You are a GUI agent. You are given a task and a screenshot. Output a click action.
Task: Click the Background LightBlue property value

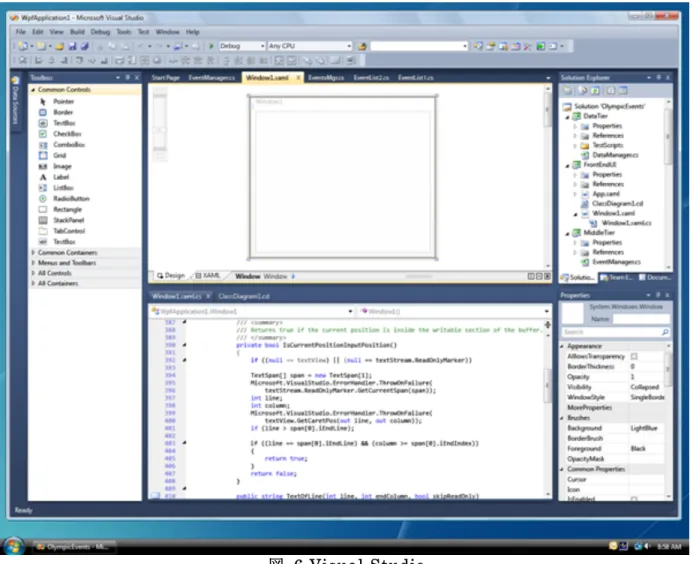tap(647, 428)
